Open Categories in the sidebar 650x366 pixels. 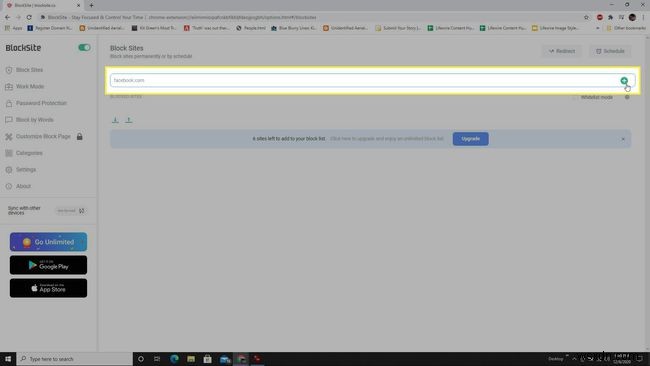click(x=24, y=153)
